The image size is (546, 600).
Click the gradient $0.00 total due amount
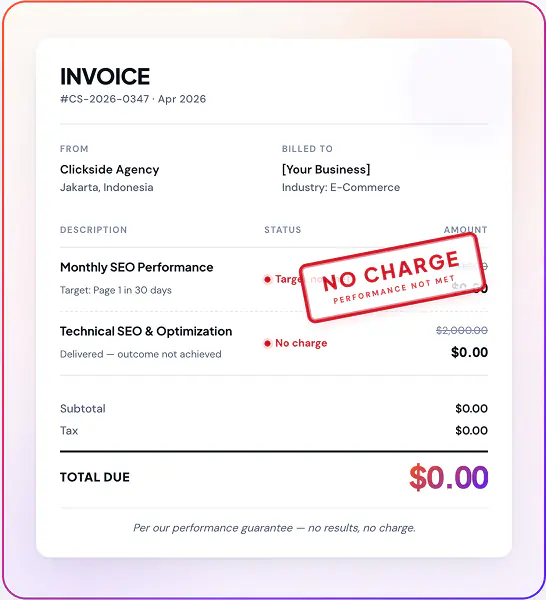tap(449, 477)
